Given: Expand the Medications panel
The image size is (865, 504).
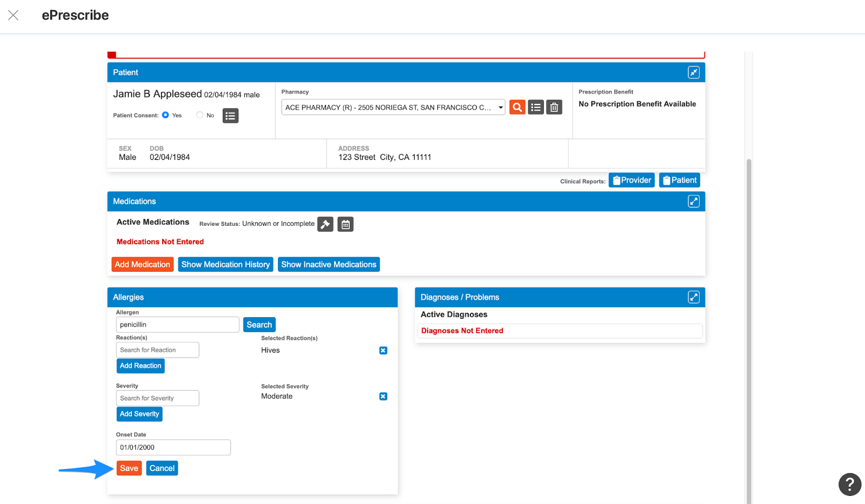Looking at the screenshot, I should (694, 201).
